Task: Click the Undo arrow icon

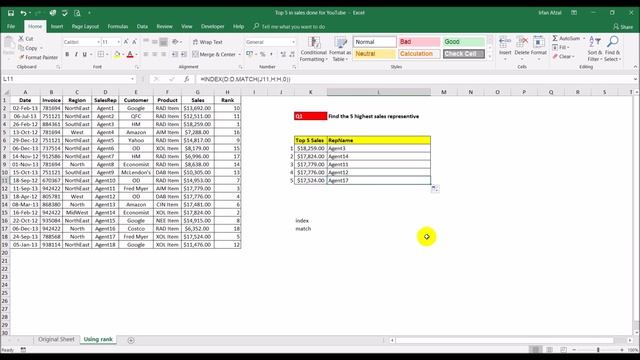Action: click(x=23, y=13)
